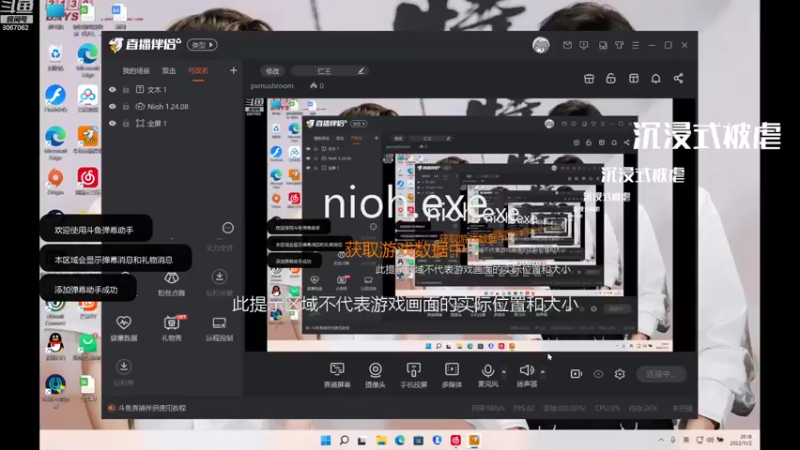800x450 pixels.
Task: Click the unlock padlock icon above the preview
Action: pyautogui.click(x=611, y=78)
